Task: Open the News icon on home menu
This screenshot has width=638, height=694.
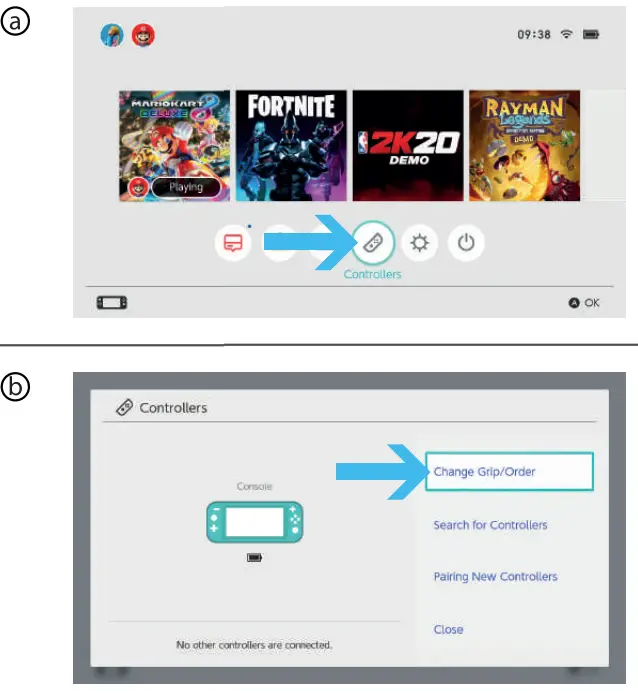Action: click(x=233, y=243)
